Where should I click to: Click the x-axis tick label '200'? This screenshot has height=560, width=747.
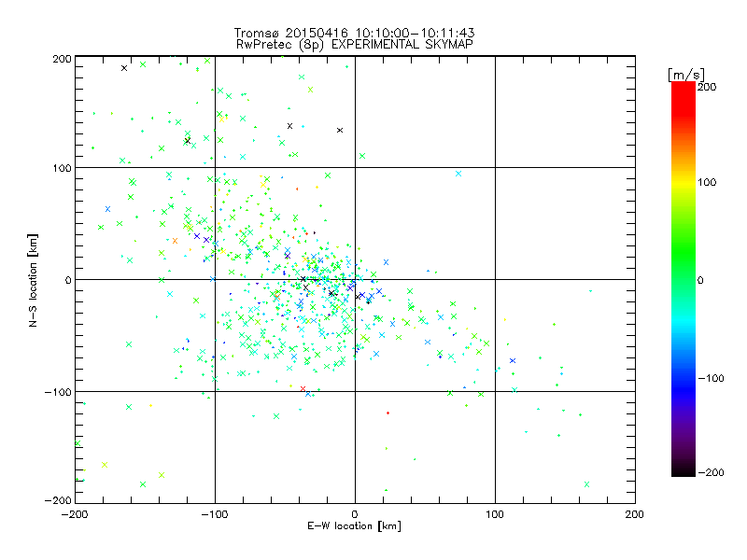coord(635,514)
